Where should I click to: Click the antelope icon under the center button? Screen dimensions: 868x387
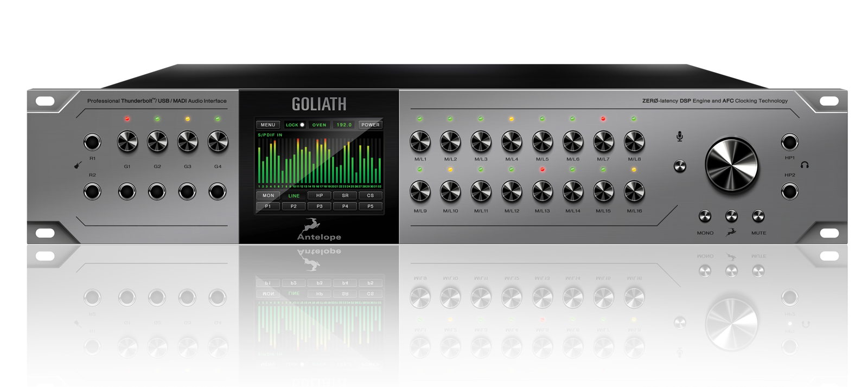tap(731, 232)
